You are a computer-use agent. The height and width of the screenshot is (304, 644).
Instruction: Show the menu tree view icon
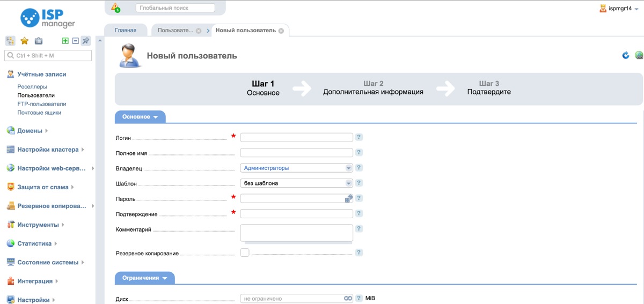point(10,41)
